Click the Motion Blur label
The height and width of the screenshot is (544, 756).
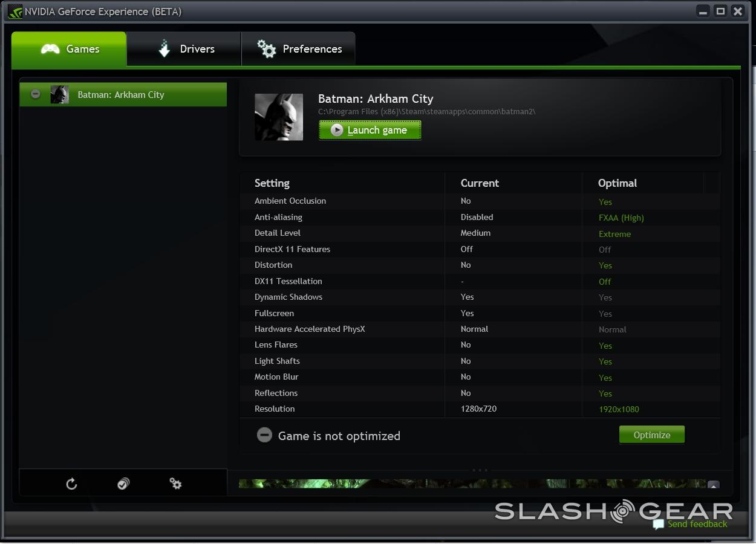[276, 377]
